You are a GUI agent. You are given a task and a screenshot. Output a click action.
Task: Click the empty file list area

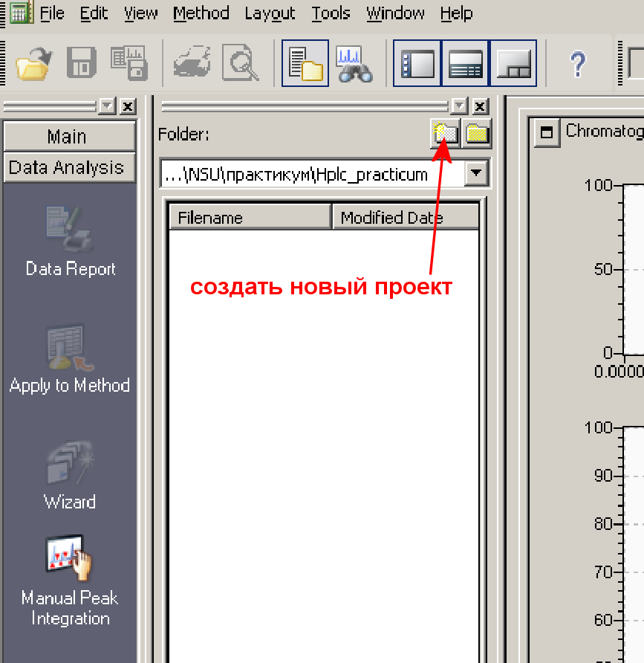coord(324,446)
